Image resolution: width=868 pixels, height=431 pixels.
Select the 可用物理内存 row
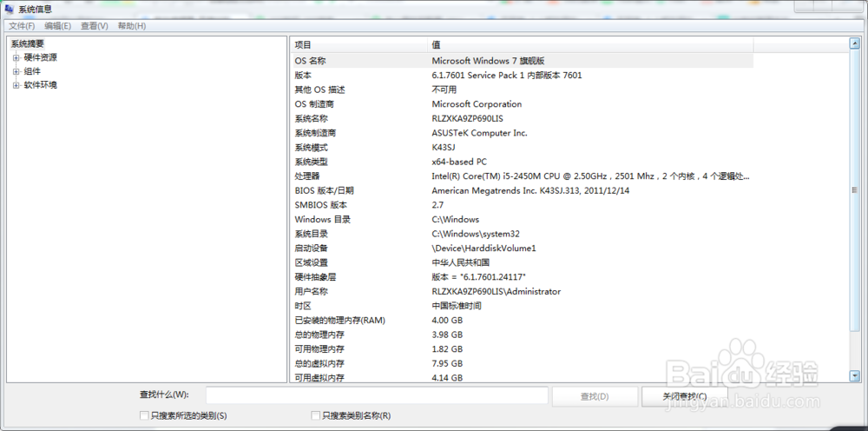point(522,349)
